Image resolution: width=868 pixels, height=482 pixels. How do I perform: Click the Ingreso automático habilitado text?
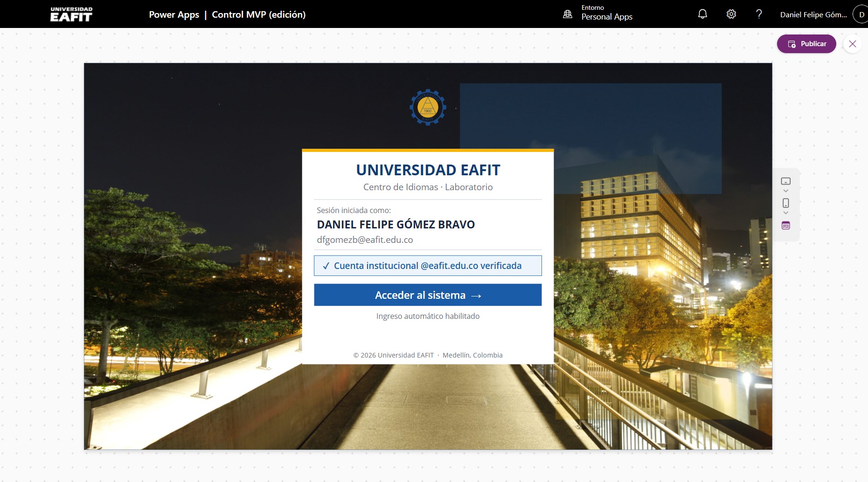(428, 316)
